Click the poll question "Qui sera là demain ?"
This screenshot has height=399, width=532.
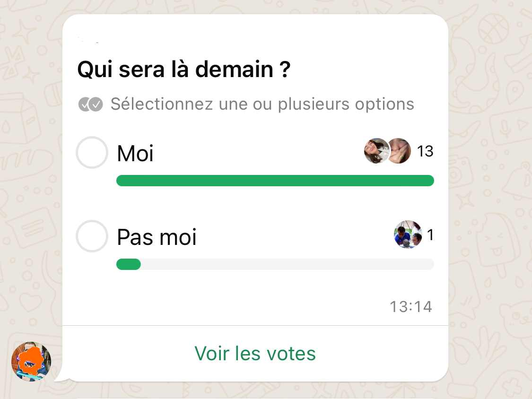pyautogui.click(x=184, y=69)
